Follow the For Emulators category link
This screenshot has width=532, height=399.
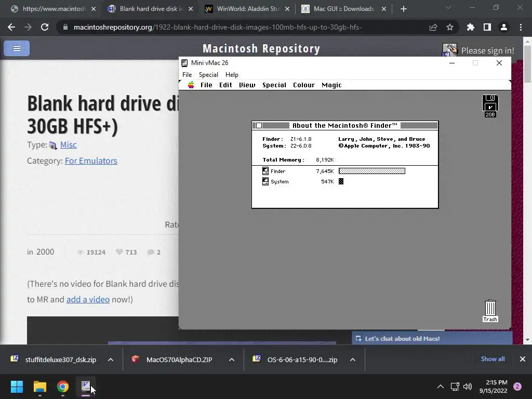click(91, 161)
